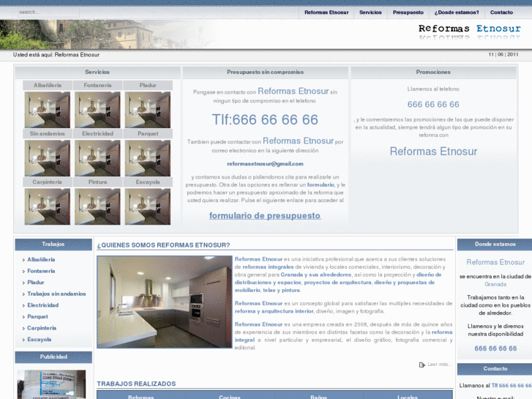Click the date '11 | 06 | 2011'
The width and height of the screenshot is (532, 399).
click(x=503, y=54)
